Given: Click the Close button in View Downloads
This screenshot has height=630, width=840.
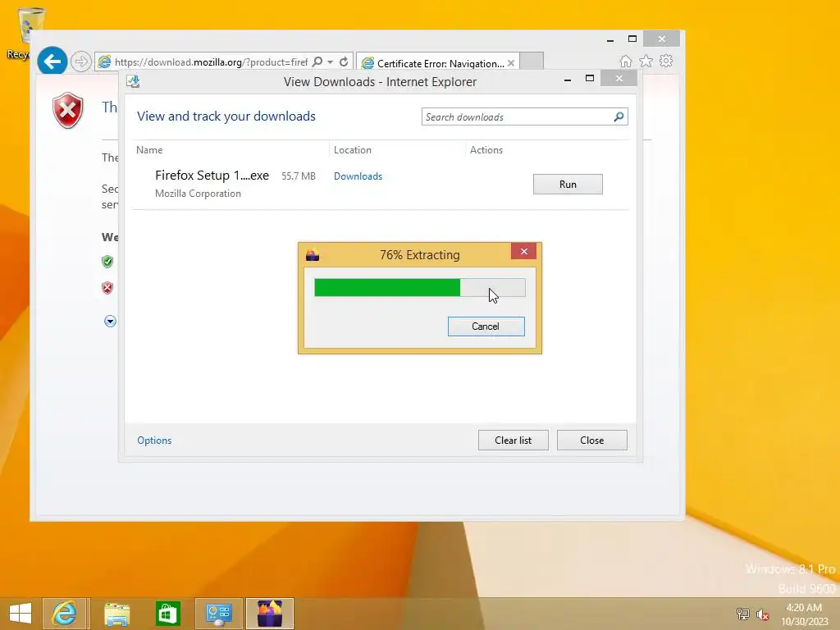Looking at the screenshot, I should [x=592, y=441].
